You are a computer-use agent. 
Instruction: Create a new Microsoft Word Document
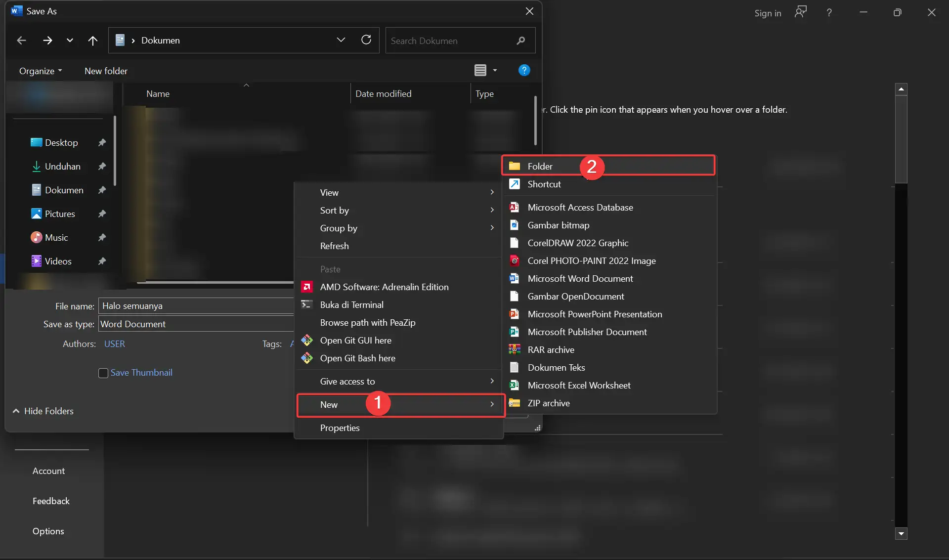point(580,278)
